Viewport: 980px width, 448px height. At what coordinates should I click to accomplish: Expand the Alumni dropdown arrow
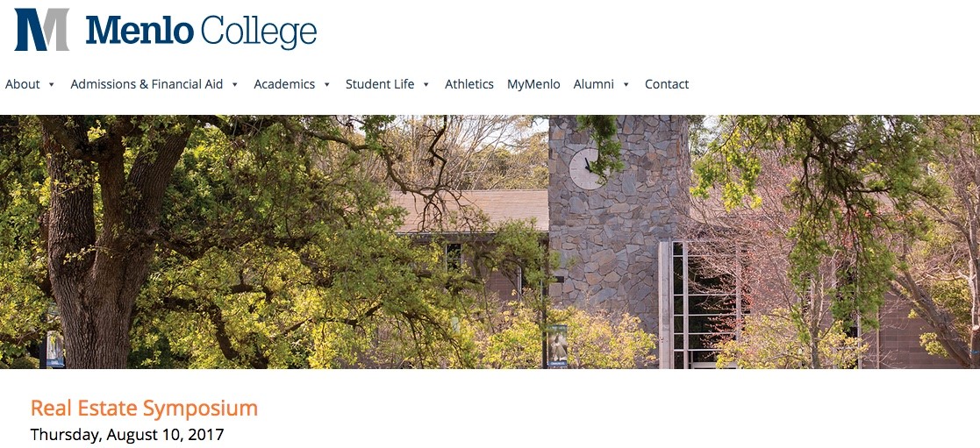(626, 85)
